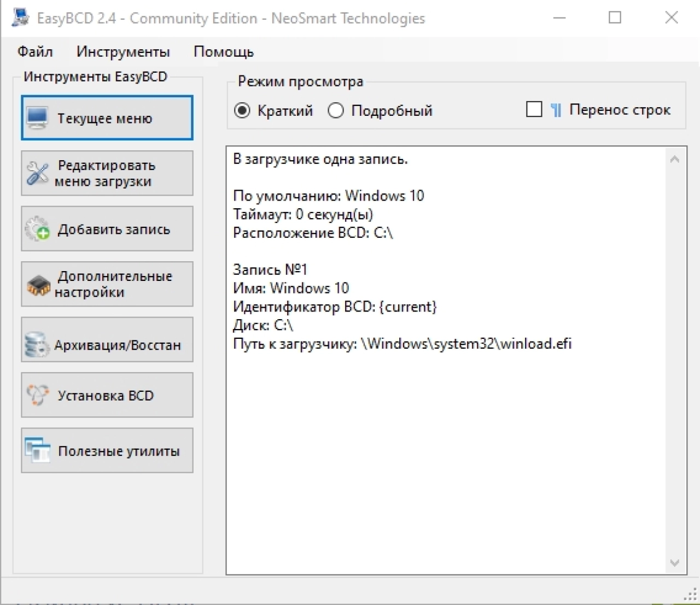Image resolution: width=700 pixels, height=605 pixels.
Task: Open Полезные утилиты section
Action: [107, 450]
